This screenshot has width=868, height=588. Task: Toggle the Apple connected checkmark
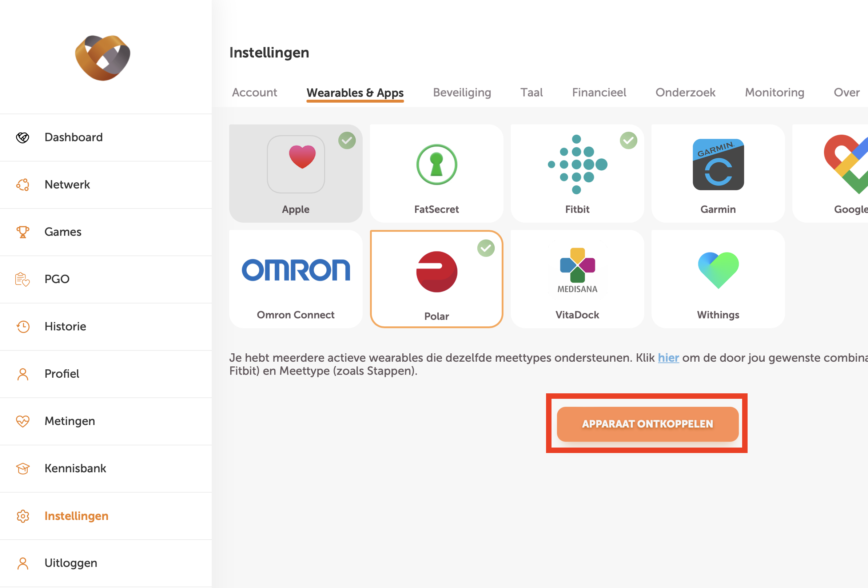[347, 140]
